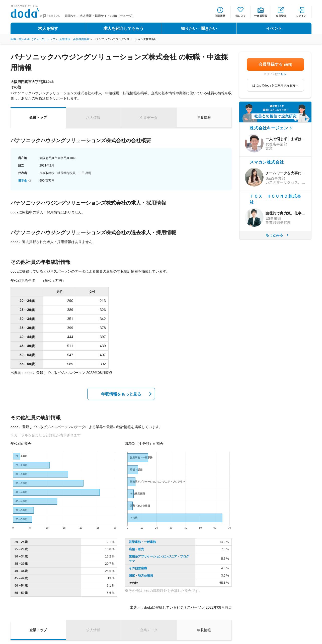This screenshot has height=644, width=322.
Task: Open the 求人を探す menu
Action: pyautogui.click(x=48, y=28)
